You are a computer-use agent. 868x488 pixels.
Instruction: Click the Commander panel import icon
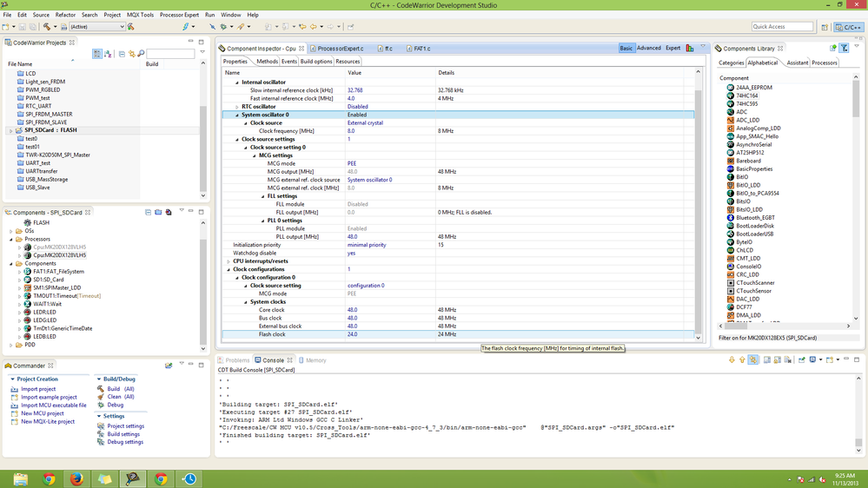pos(169,366)
